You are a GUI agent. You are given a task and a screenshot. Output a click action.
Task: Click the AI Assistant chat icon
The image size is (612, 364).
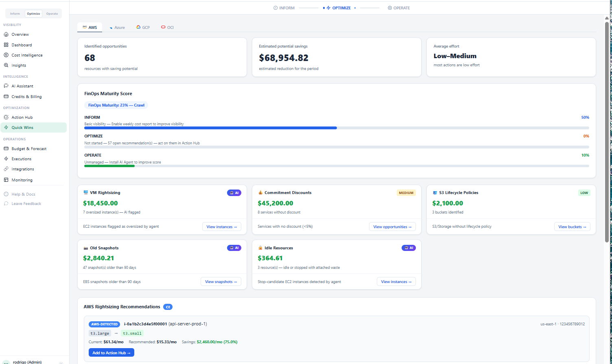pyautogui.click(x=6, y=86)
